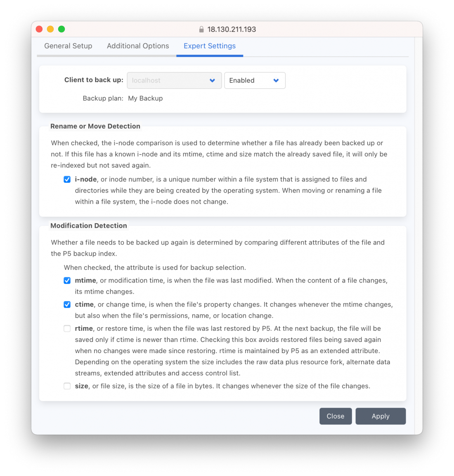Open the Additional Options tab

[x=138, y=46]
